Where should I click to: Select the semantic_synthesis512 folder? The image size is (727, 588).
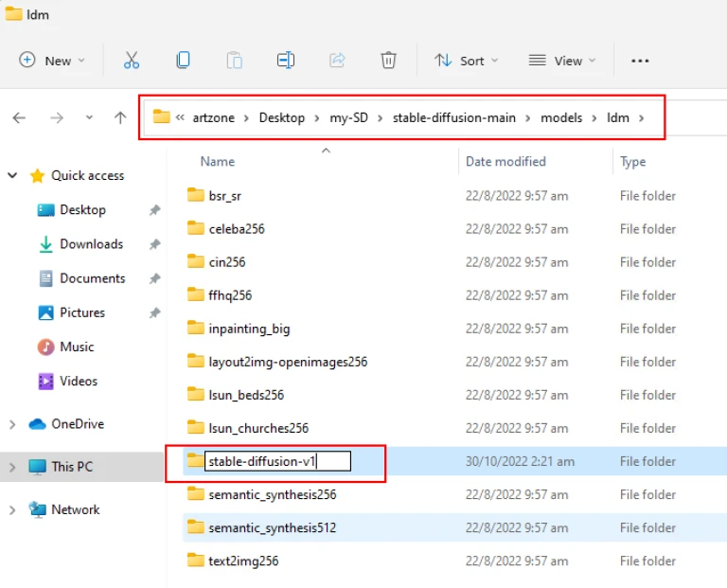coord(273,528)
